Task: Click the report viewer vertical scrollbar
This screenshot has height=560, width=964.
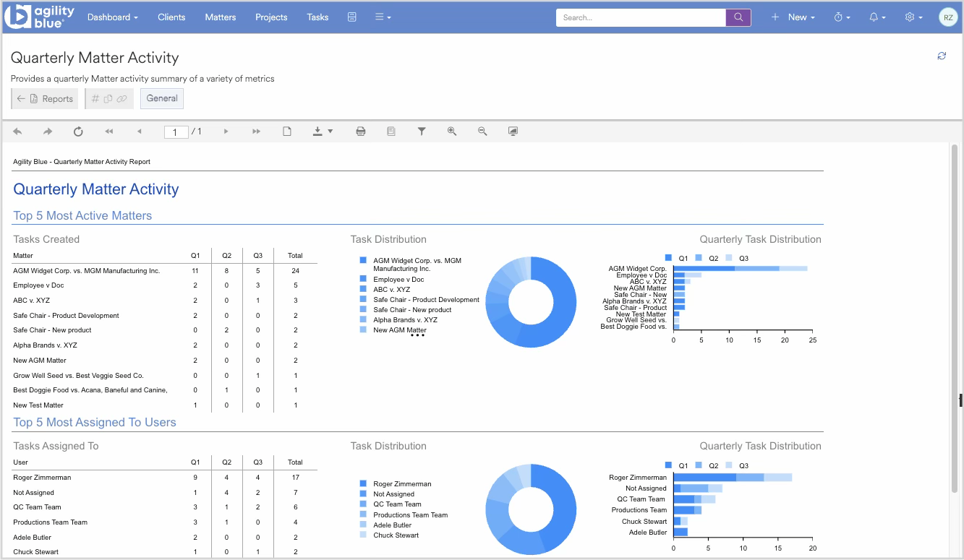Action: pos(955,318)
